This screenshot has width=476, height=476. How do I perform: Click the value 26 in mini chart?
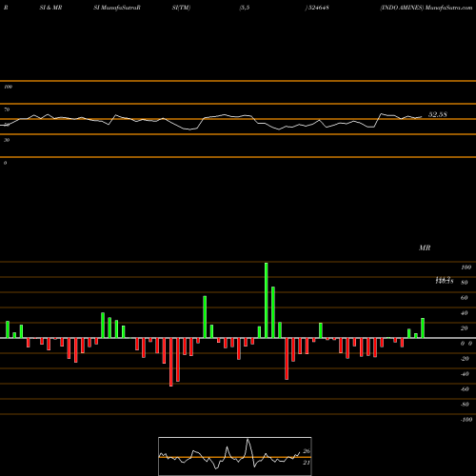click(307, 451)
